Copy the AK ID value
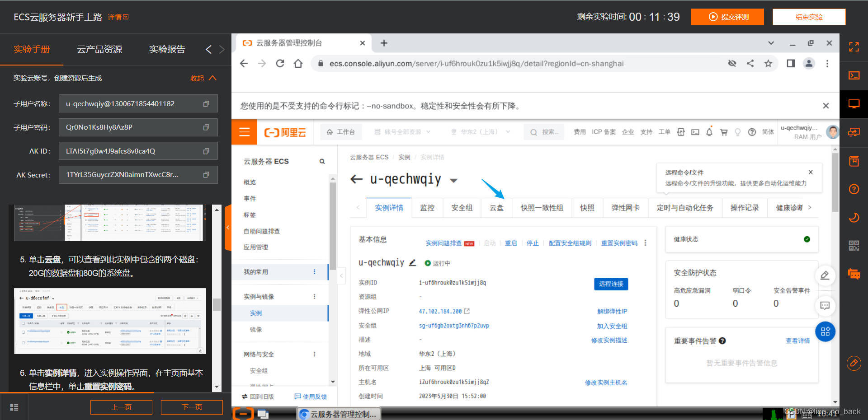Viewport: 868px width, 420px height. pyautogui.click(x=206, y=151)
